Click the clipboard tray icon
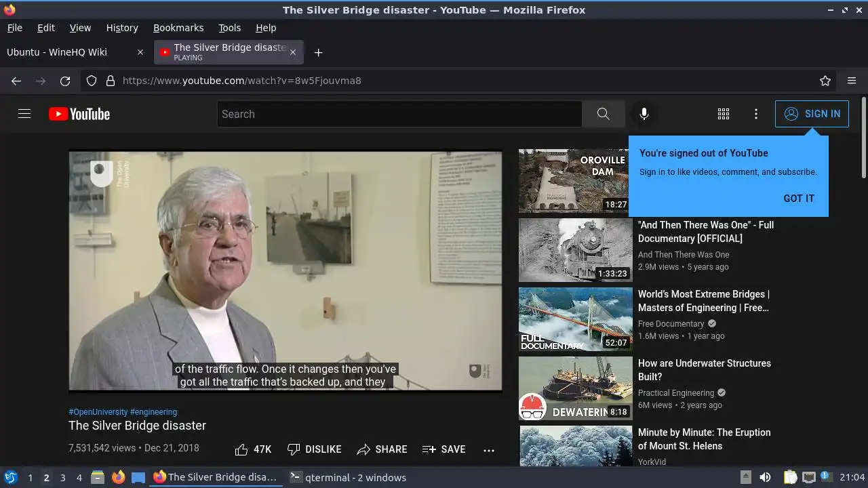Image resolution: width=868 pixels, height=488 pixels. click(790, 477)
